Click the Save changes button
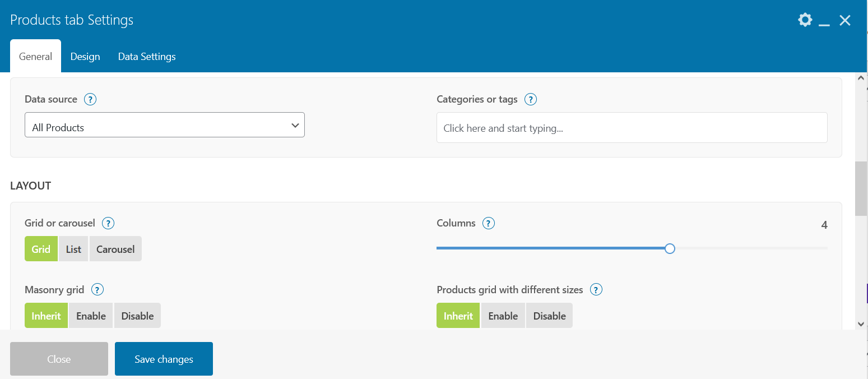This screenshot has height=379, width=868. [164, 359]
